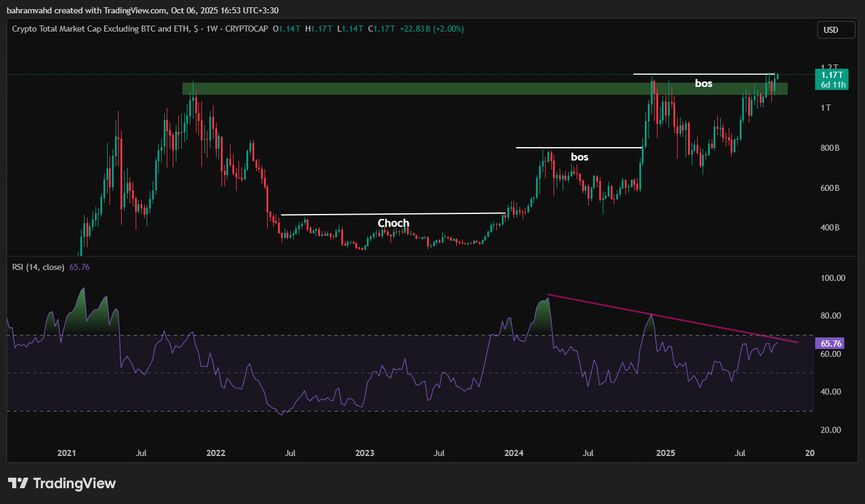
Task: Click the 2023 label on time axis
Action: (364, 453)
